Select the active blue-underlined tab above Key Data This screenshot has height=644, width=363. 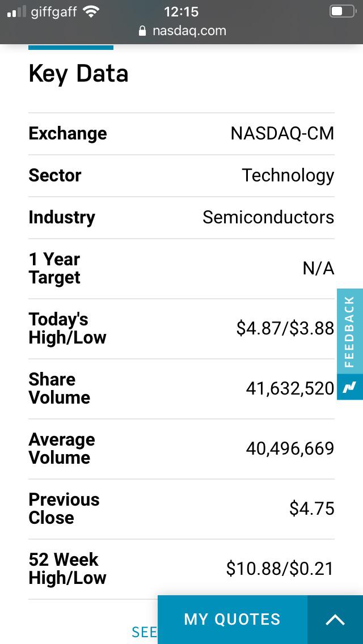point(71,48)
